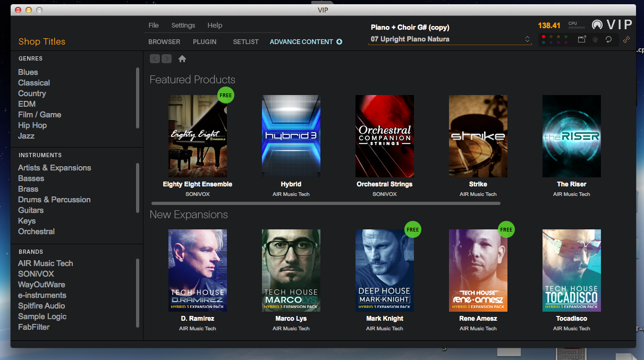Image resolution: width=644 pixels, height=360 pixels.
Task: Click the up/down arrows on patch selector
Action: (527, 39)
